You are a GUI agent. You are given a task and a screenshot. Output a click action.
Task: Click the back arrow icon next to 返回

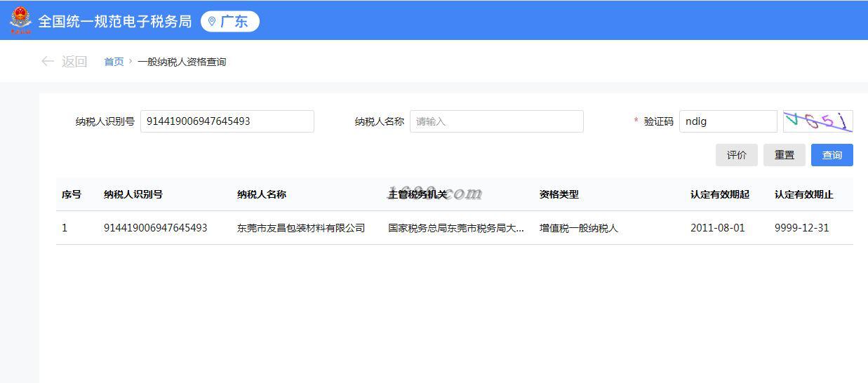pos(48,62)
